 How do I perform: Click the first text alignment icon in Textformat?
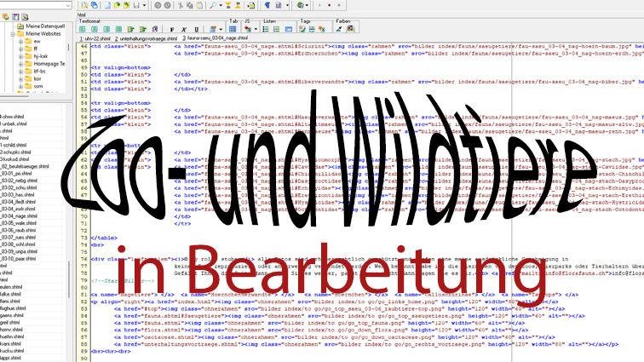[82, 29]
